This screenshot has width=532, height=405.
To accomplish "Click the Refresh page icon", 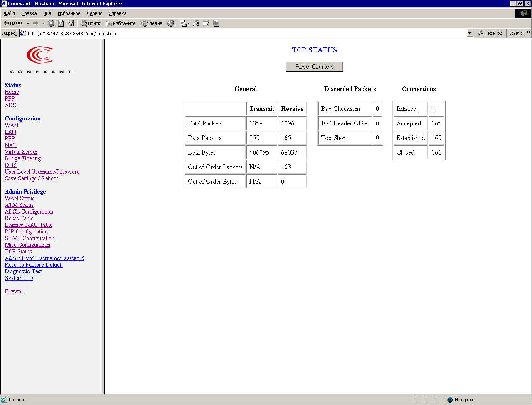I will tap(61, 23).
